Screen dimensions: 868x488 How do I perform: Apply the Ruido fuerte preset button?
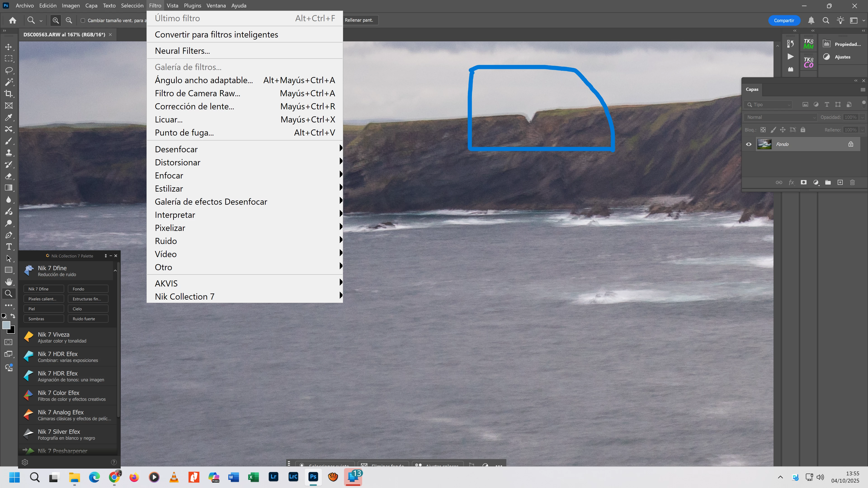coord(88,319)
